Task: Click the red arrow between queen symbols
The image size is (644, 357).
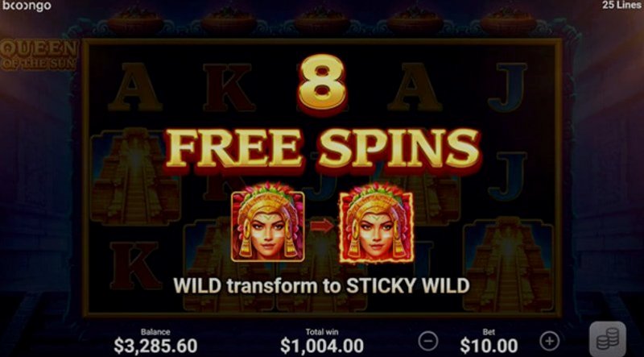Action: 321,226
